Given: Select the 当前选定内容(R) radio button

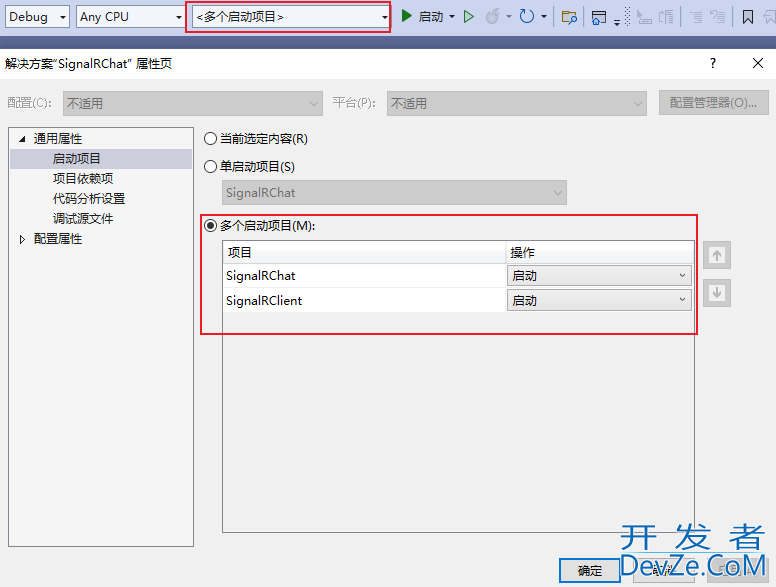Looking at the screenshot, I should 210,139.
